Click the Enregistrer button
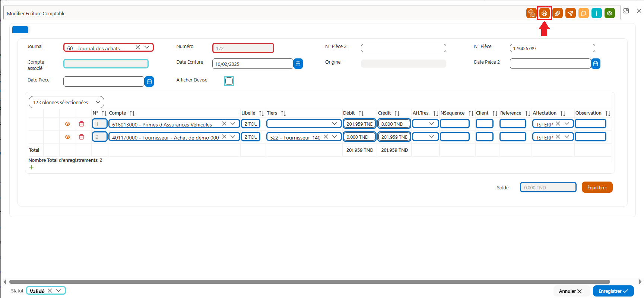This screenshot has height=298, width=644. tap(613, 291)
